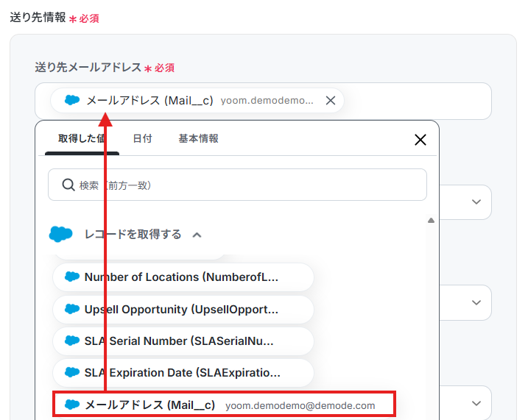Switch to the 日付 tab
528x420 pixels.
coord(142,138)
